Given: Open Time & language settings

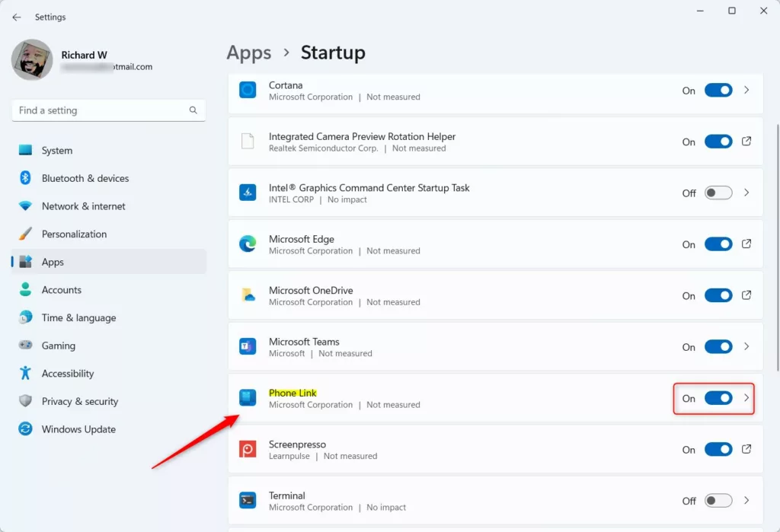Looking at the screenshot, I should [108, 317].
